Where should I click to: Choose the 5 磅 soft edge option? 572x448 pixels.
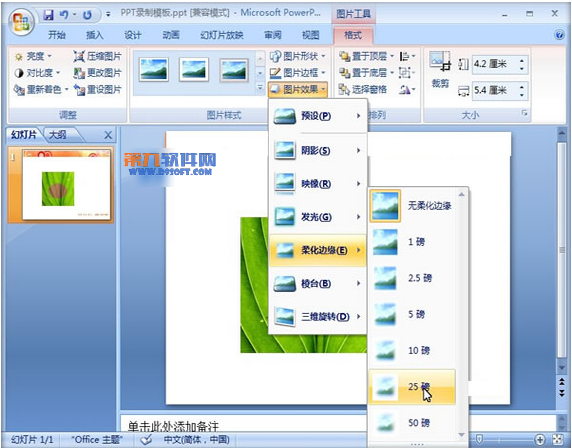[x=412, y=314]
